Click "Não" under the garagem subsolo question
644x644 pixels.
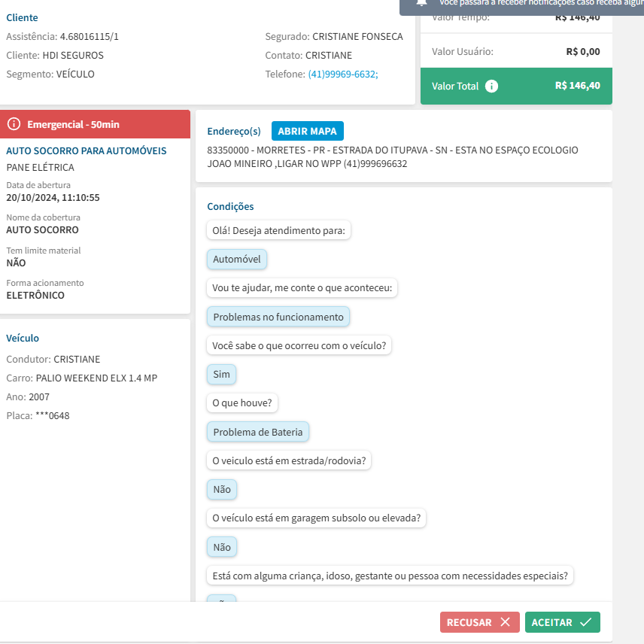point(221,547)
